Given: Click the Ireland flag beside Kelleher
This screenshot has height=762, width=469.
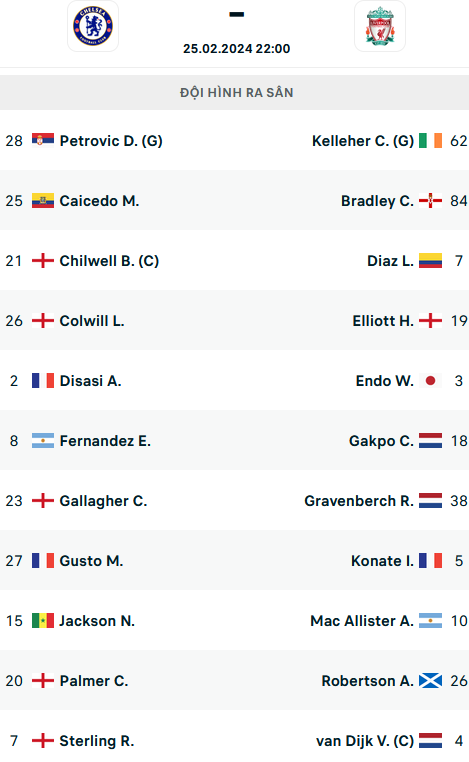Looking at the screenshot, I should (x=431, y=140).
